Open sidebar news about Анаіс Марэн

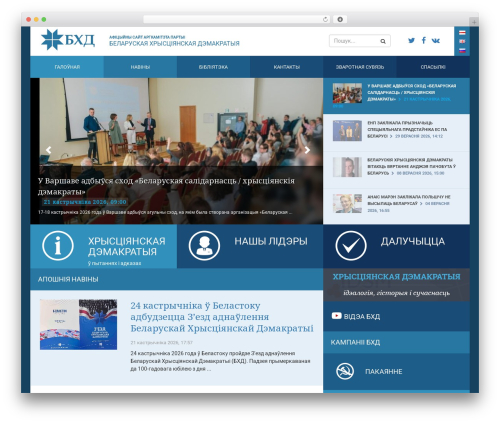coord(396,206)
